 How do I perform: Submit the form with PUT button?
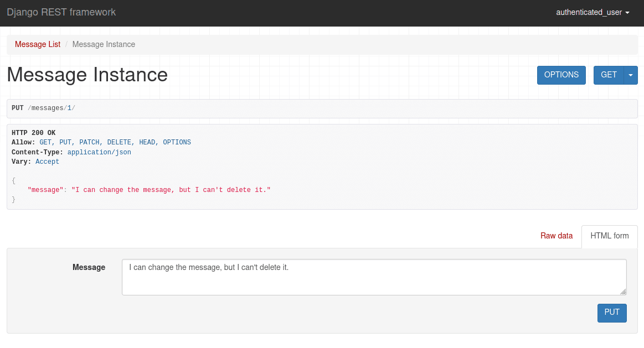click(611, 313)
